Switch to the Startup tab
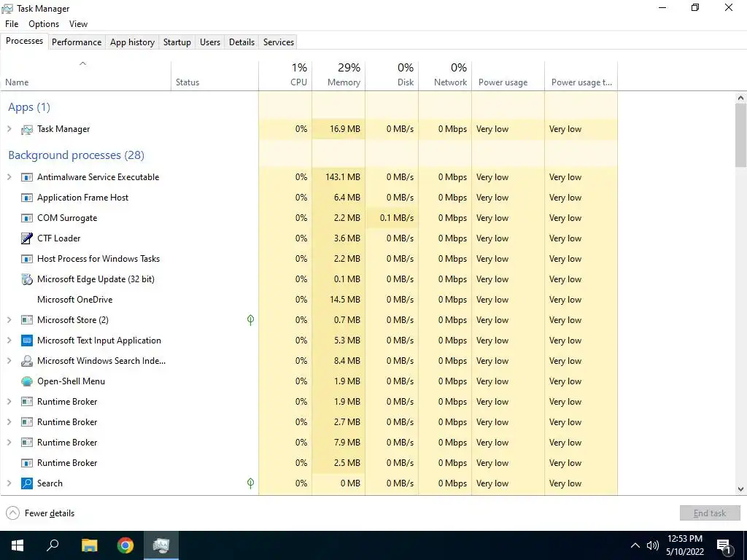Image resolution: width=747 pixels, height=560 pixels. pos(177,42)
